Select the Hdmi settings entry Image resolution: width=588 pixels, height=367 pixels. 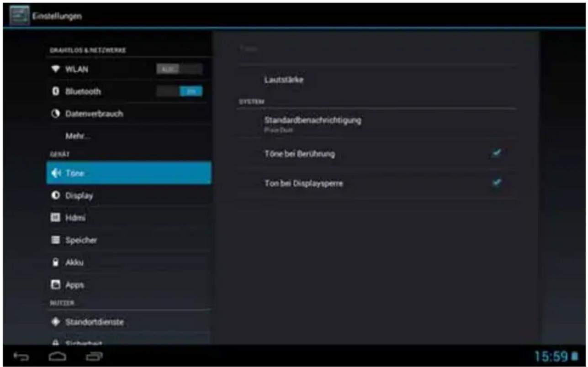pos(129,218)
